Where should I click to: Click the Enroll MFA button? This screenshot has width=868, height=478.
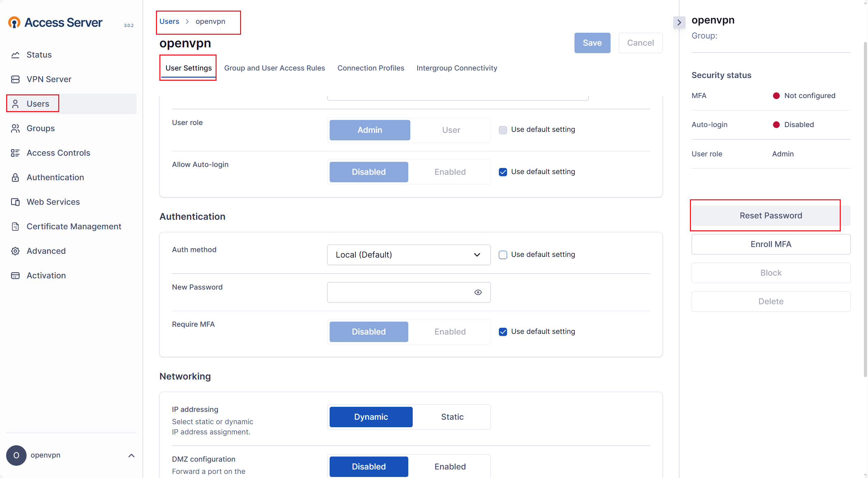(x=771, y=244)
